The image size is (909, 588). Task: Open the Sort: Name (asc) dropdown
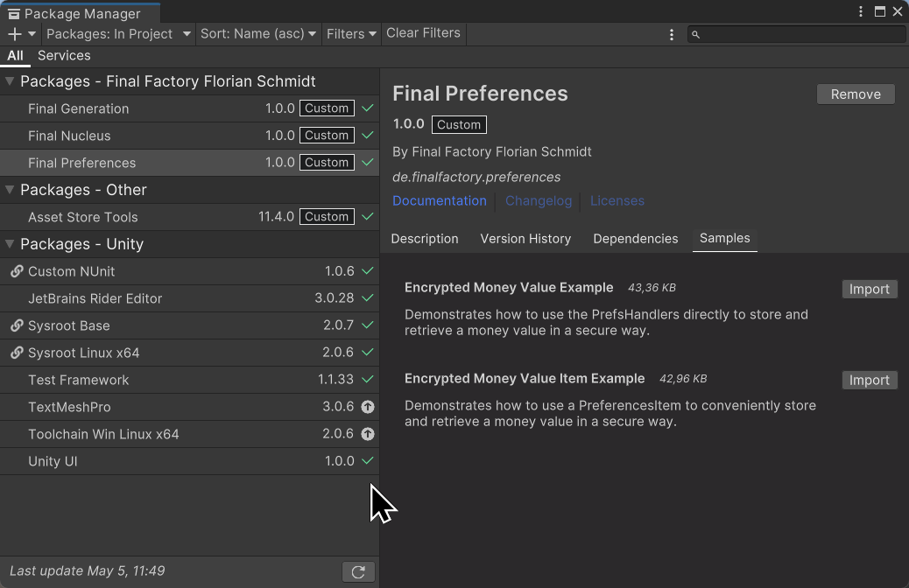click(x=258, y=34)
